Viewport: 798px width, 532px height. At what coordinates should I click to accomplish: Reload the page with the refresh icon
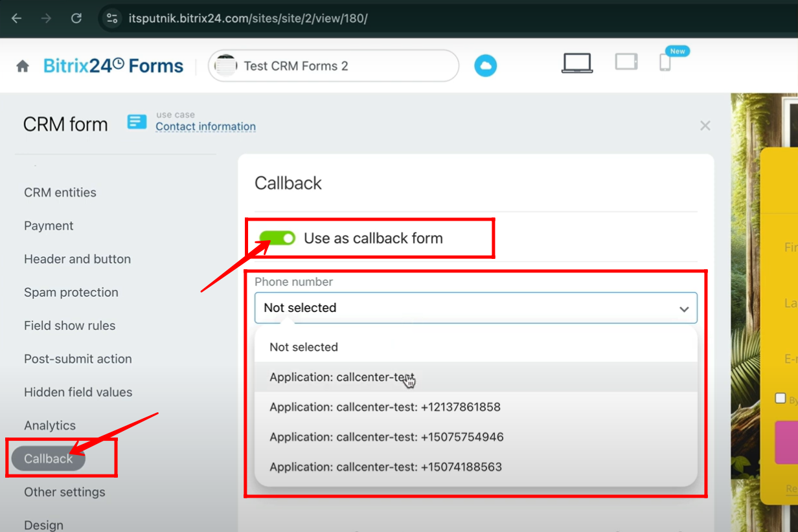(76, 18)
